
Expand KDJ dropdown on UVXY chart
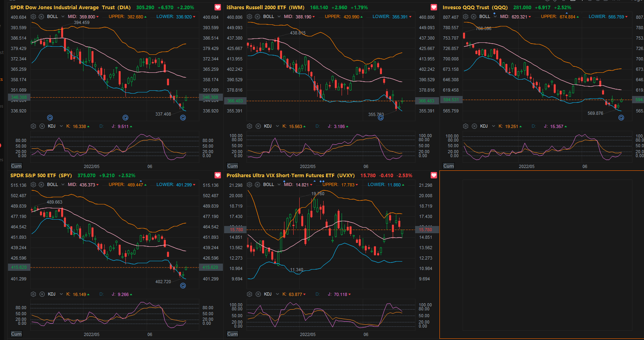[278, 294]
